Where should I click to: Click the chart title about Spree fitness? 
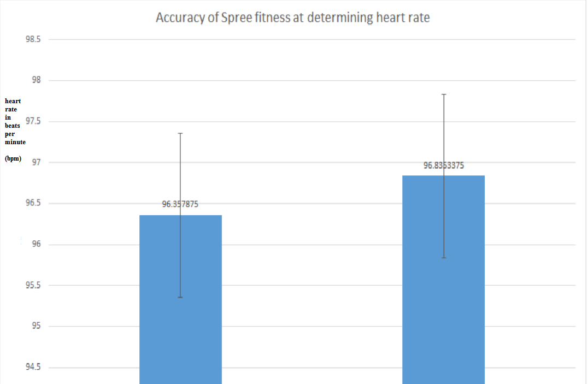click(x=293, y=17)
